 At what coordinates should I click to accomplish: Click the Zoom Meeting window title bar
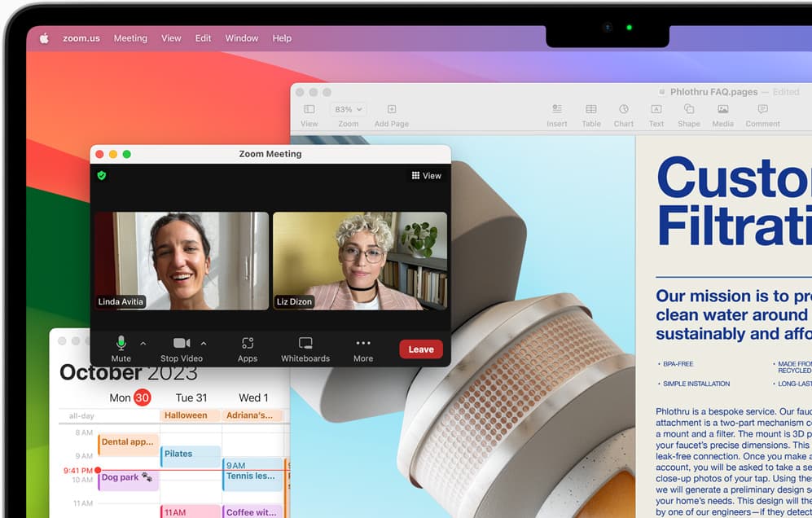(x=270, y=154)
